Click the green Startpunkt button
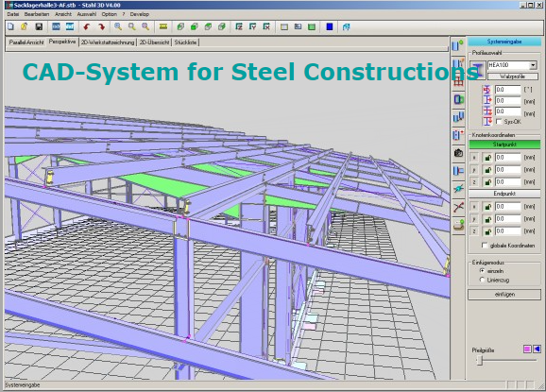The height and width of the screenshot is (392, 546). [504, 145]
